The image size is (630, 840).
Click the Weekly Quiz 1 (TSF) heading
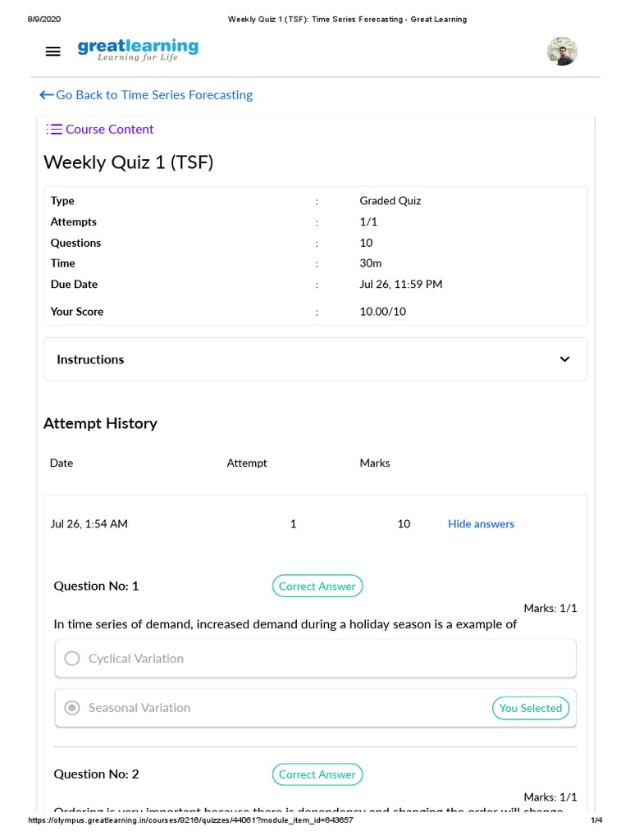[128, 162]
